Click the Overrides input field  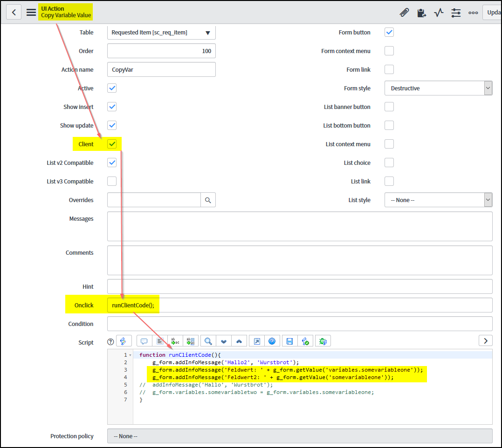[154, 200]
